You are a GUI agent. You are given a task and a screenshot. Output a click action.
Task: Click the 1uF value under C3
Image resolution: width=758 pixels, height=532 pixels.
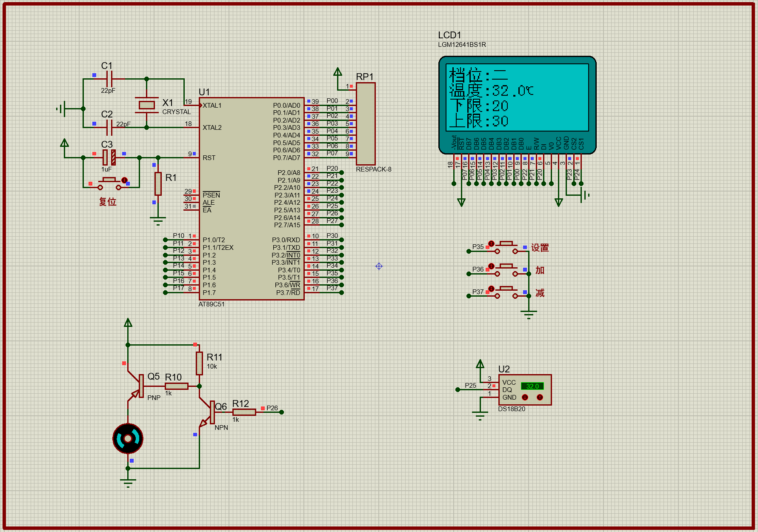point(106,169)
